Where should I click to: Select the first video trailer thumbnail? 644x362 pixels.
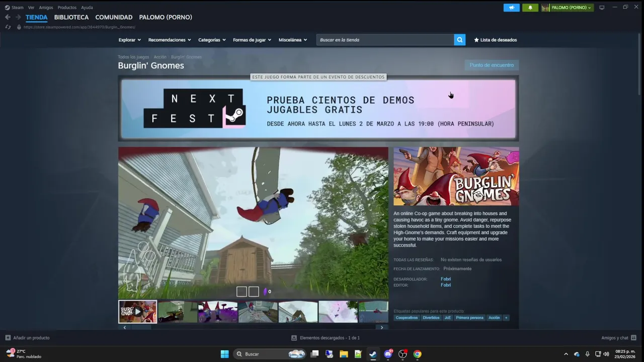point(137,312)
